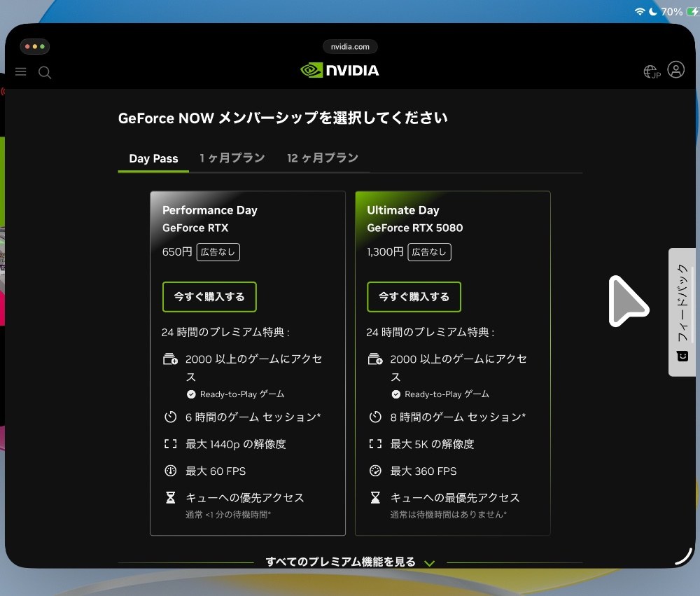Click the 広告なし badge on Ultimate Day
The image size is (700, 596).
pyautogui.click(x=429, y=252)
